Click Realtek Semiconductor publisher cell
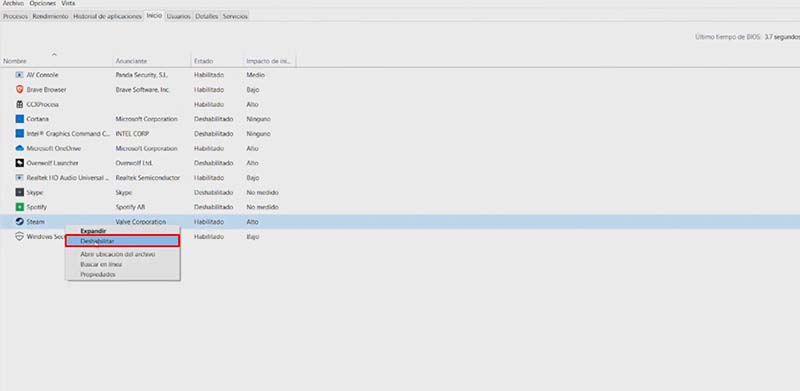 (148, 178)
